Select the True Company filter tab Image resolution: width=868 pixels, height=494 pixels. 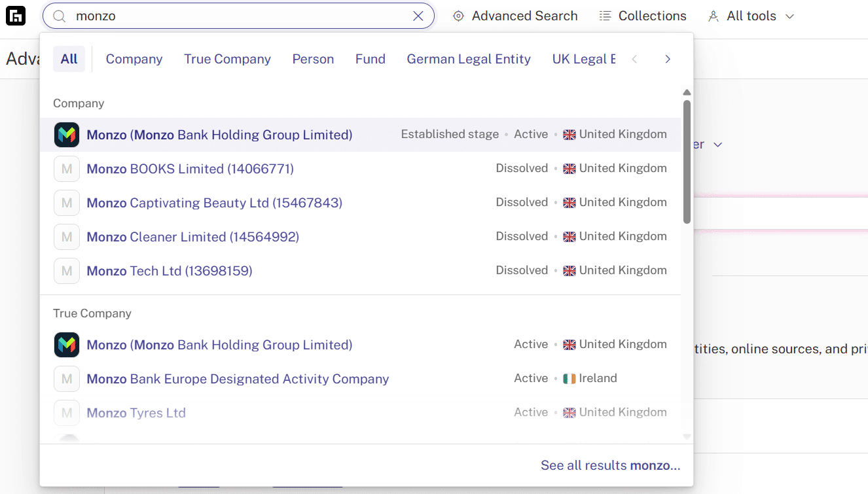(227, 59)
